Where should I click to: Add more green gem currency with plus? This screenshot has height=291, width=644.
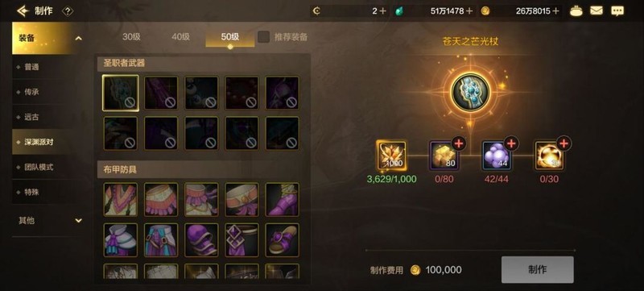point(469,11)
